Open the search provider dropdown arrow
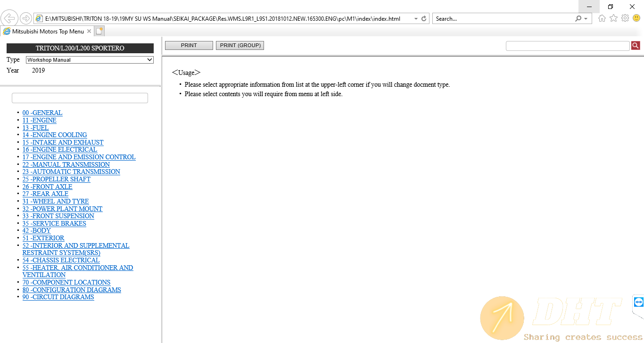 coord(586,19)
